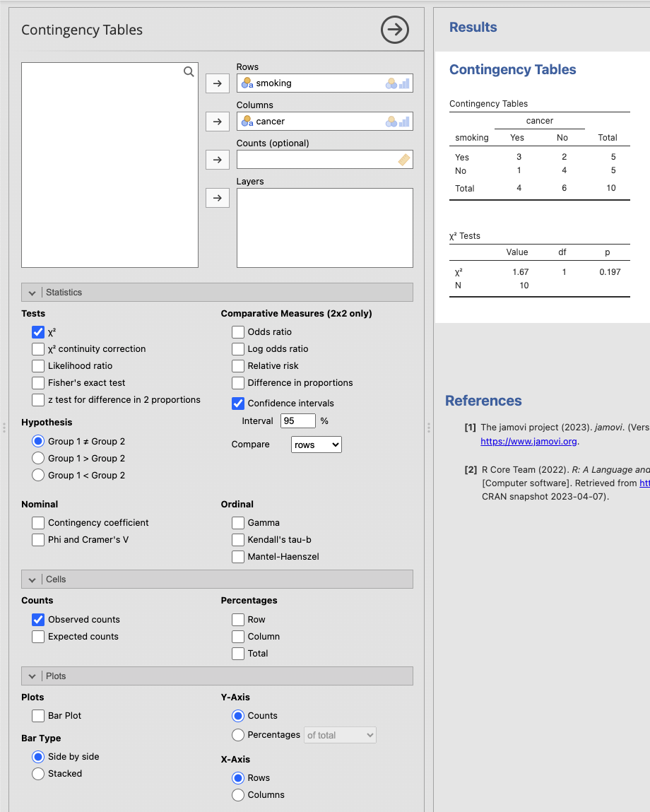The width and height of the screenshot is (650, 812).
Task: Enable Fisher's exact test checkbox
Action: [38, 383]
